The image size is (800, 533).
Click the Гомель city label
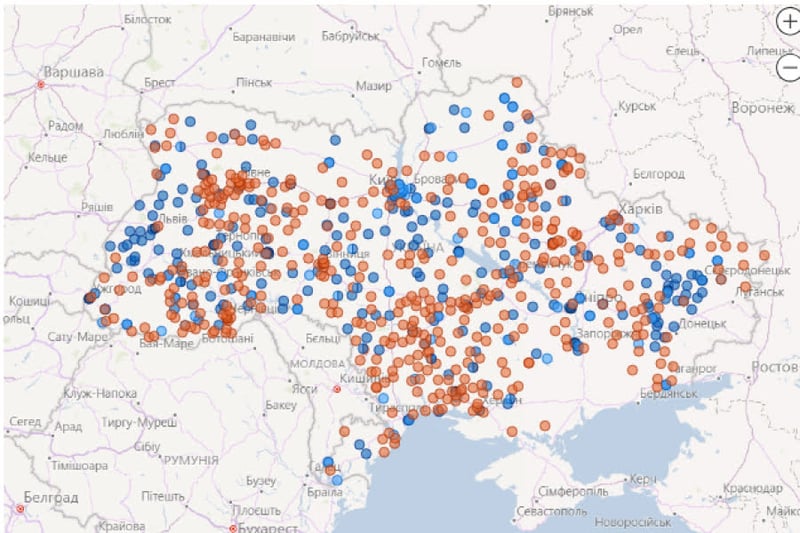pyautogui.click(x=441, y=63)
